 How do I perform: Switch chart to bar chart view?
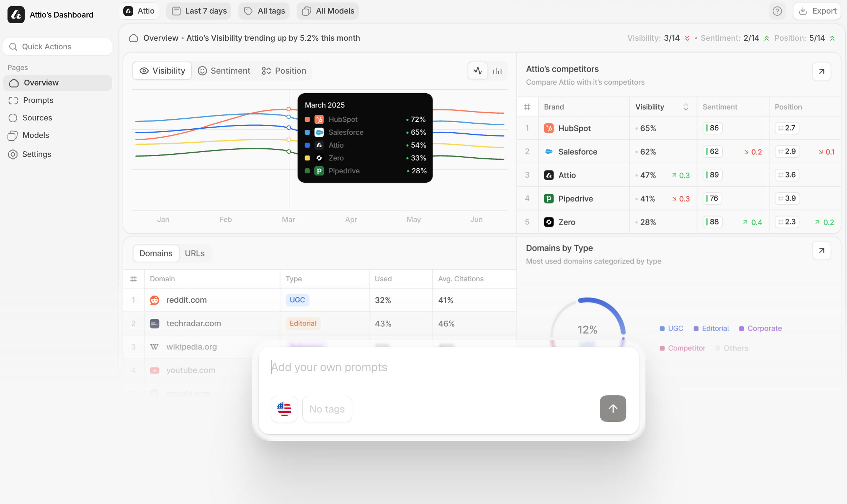(497, 70)
